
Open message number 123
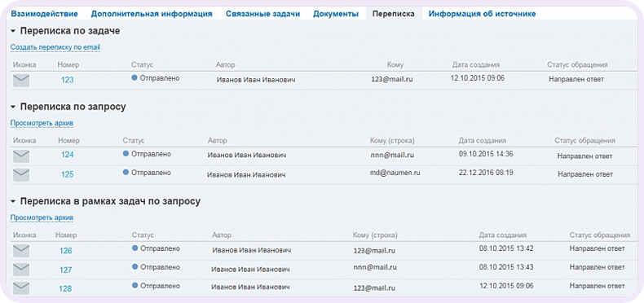(x=68, y=80)
